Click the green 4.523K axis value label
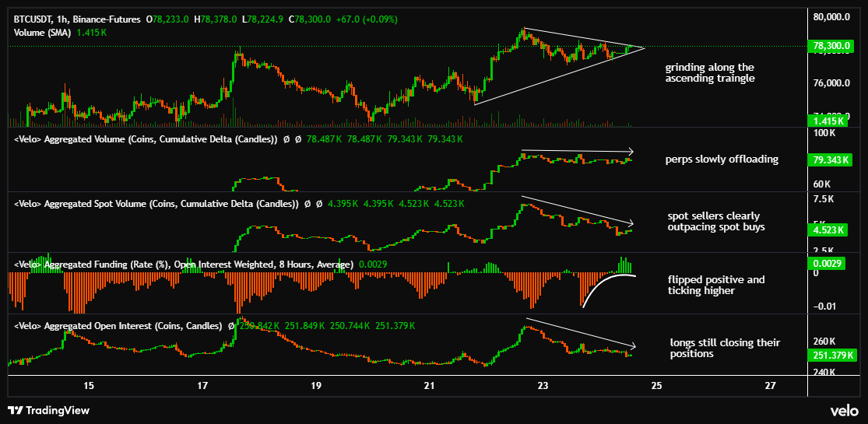This screenshot has height=424, width=868. point(829,230)
